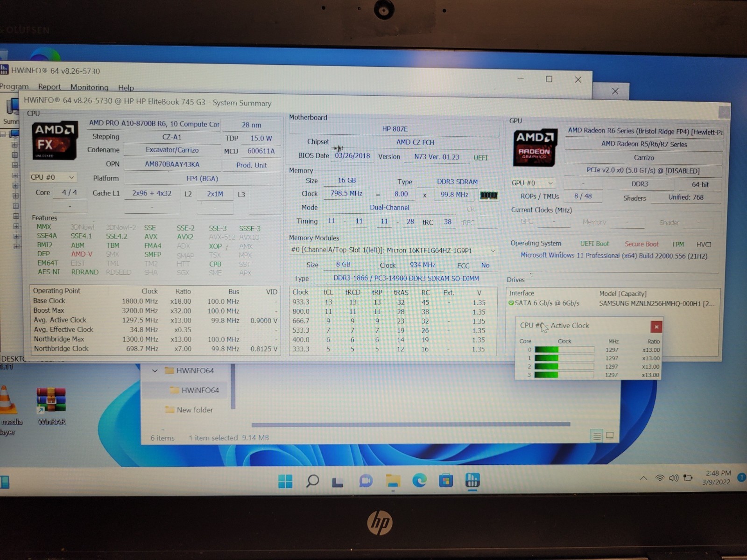Image resolution: width=747 pixels, height=560 pixels.
Task: Click the HP 807E motherboard name
Action: (395, 129)
